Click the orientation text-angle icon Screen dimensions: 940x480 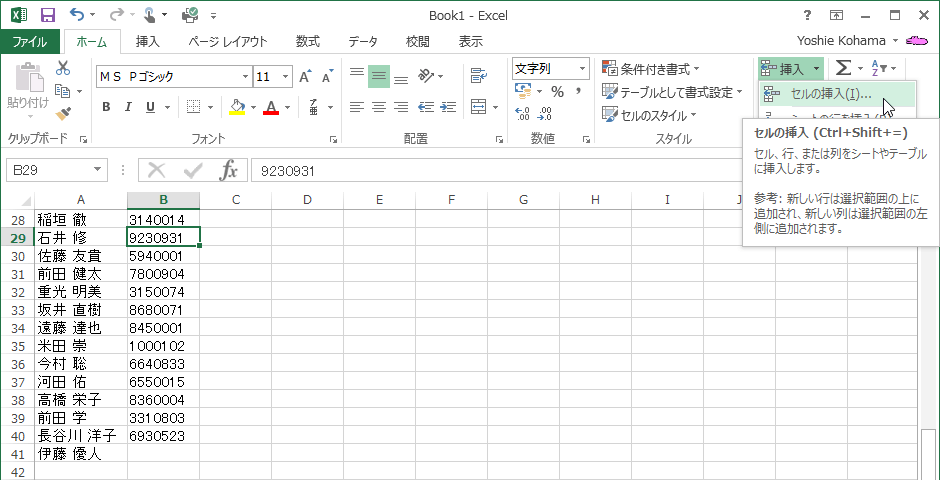426,76
